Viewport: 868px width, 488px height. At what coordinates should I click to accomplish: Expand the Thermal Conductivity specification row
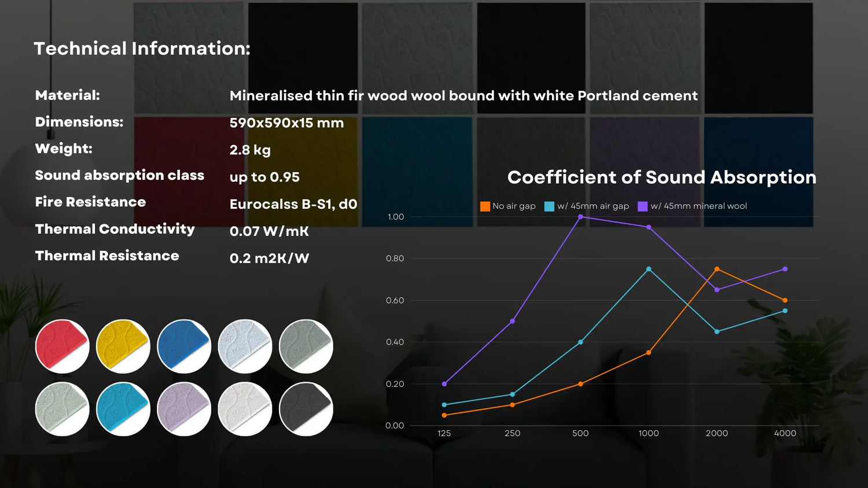pyautogui.click(x=115, y=230)
